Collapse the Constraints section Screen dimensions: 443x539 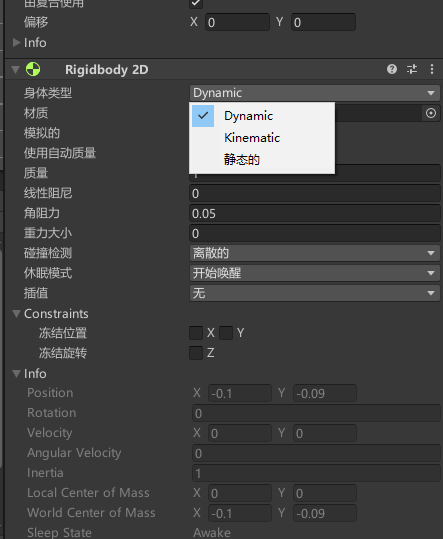16,314
